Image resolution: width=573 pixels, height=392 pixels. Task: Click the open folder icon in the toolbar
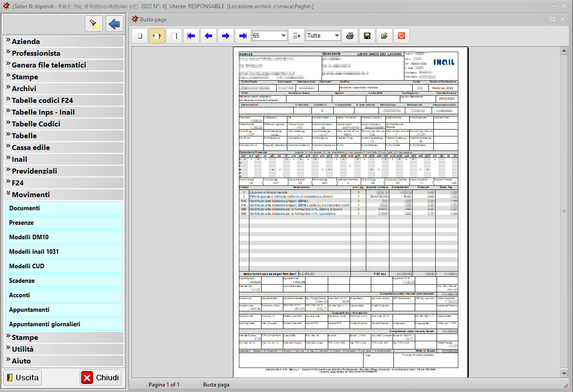(x=384, y=36)
